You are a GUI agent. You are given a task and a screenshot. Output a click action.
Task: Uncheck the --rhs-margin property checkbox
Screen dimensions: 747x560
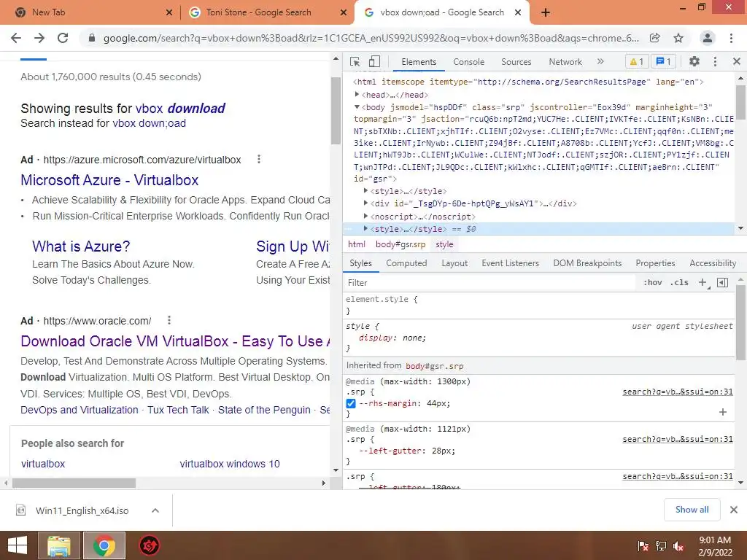(351, 403)
